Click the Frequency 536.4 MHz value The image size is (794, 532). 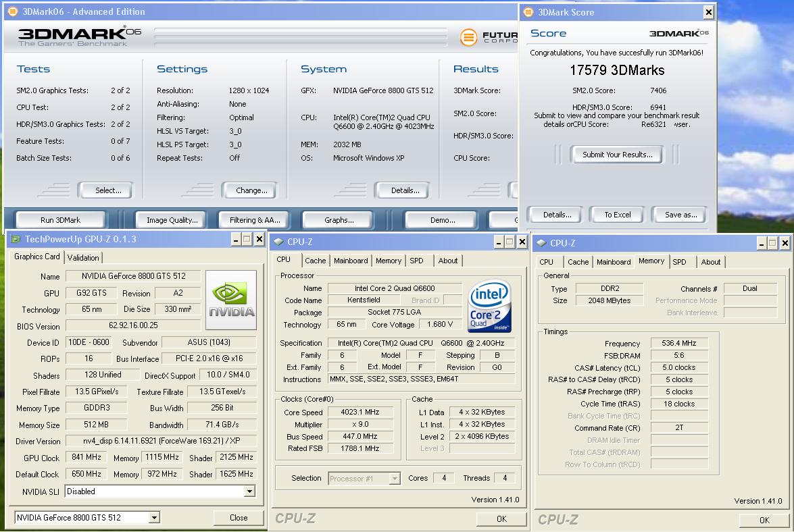click(678, 344)
